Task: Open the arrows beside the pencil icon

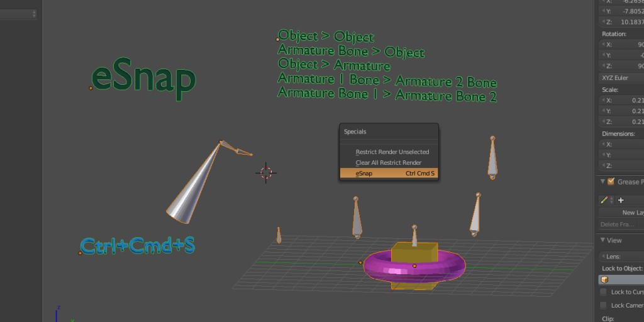Action: coord(611,200)
